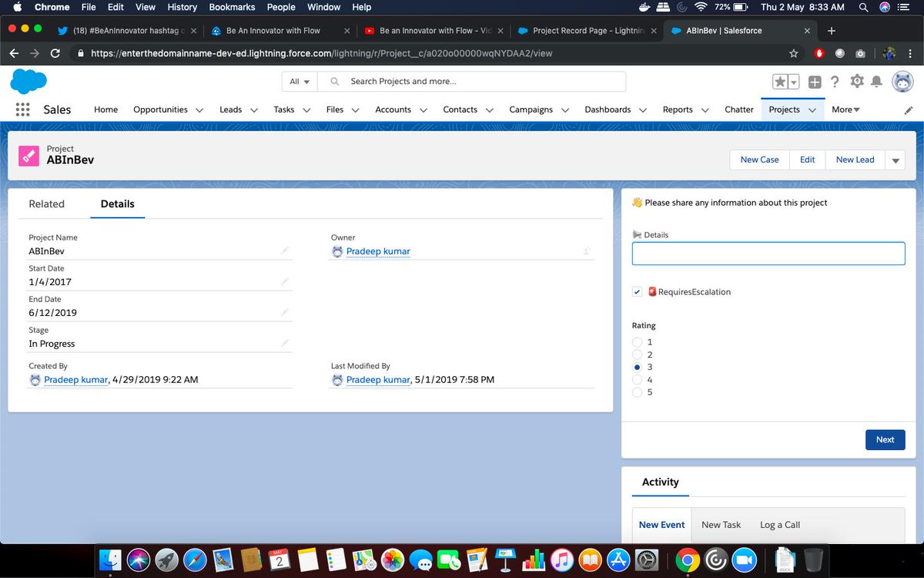This screenshot has width=924, height=578.
Task: Go to the Home nav item
Action: 105,109
